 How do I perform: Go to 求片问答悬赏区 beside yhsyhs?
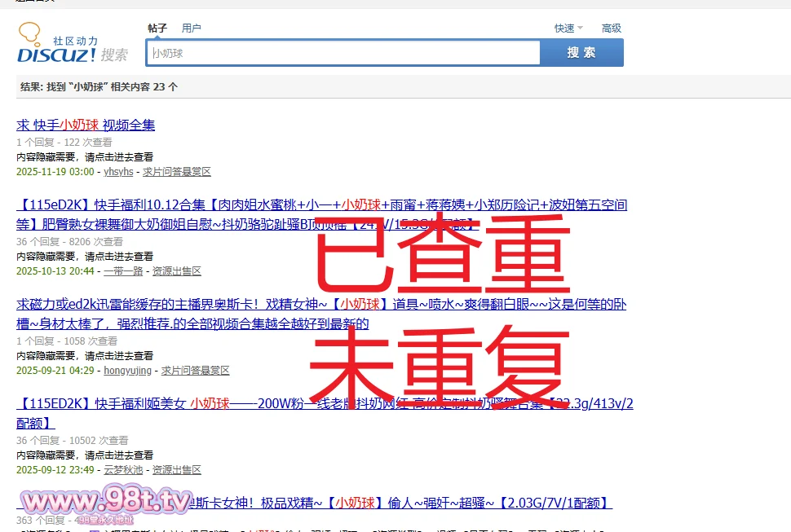click(176, 172)
